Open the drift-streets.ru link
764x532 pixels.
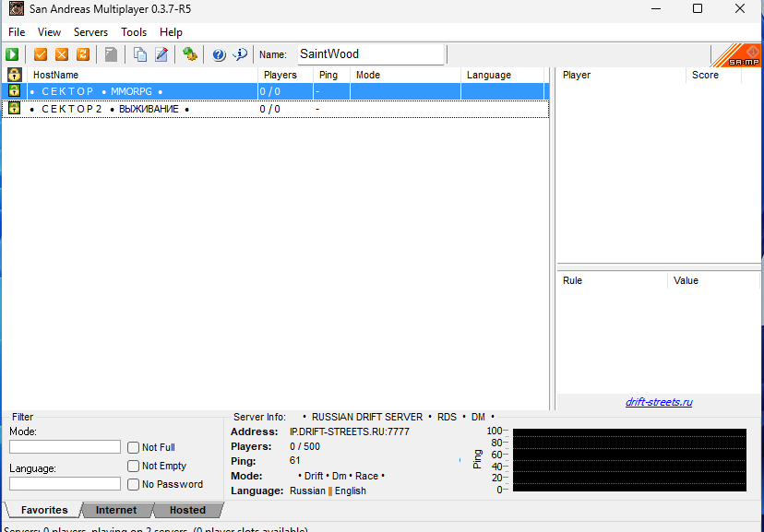click(659, 402)
